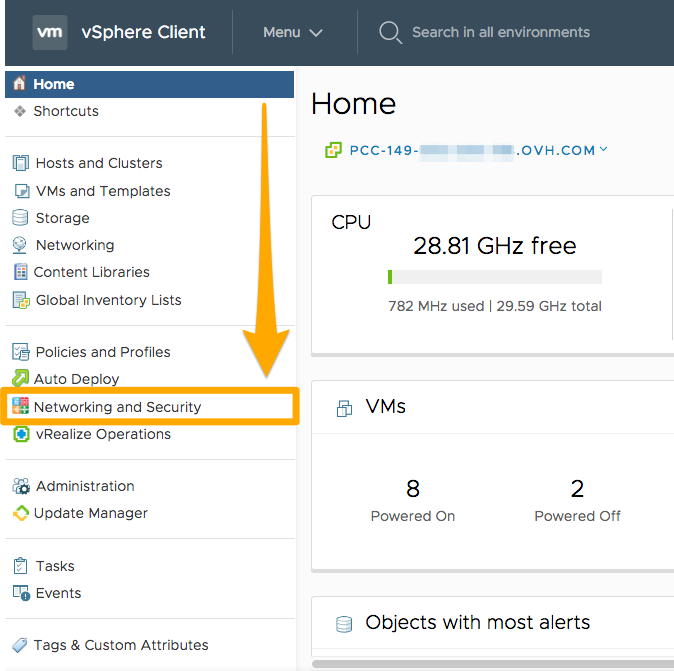Click the Content Libraries icon
This screenshot has height=671, width=674.
(20, 272)
